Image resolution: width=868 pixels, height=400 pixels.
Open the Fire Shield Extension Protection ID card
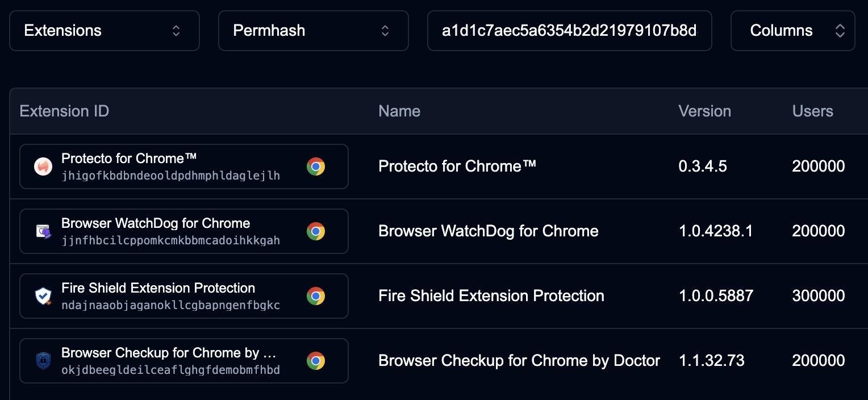pyautogui.click(x=170, y=296)
